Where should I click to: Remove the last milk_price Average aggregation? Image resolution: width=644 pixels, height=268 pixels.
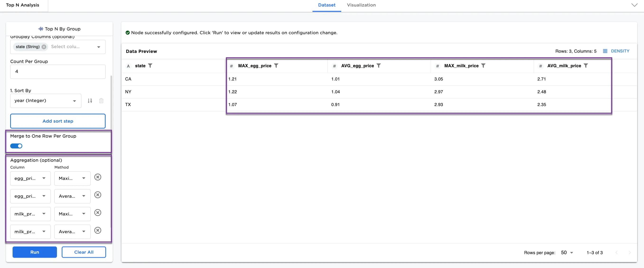point(98,230)
